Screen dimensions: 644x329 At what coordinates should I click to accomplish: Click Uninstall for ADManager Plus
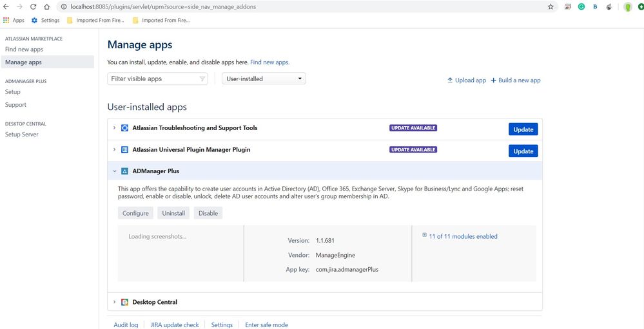click(173, 213)
